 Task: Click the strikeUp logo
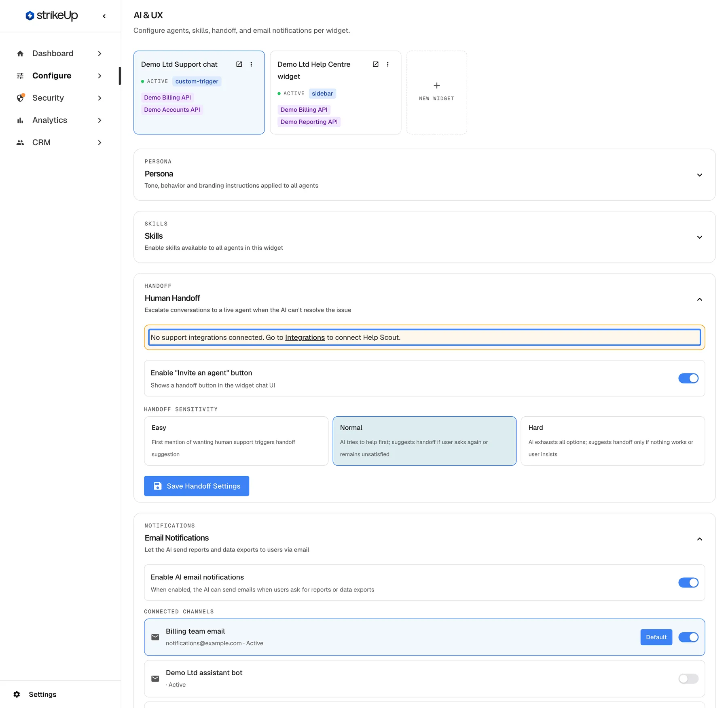tap(51, 16)
